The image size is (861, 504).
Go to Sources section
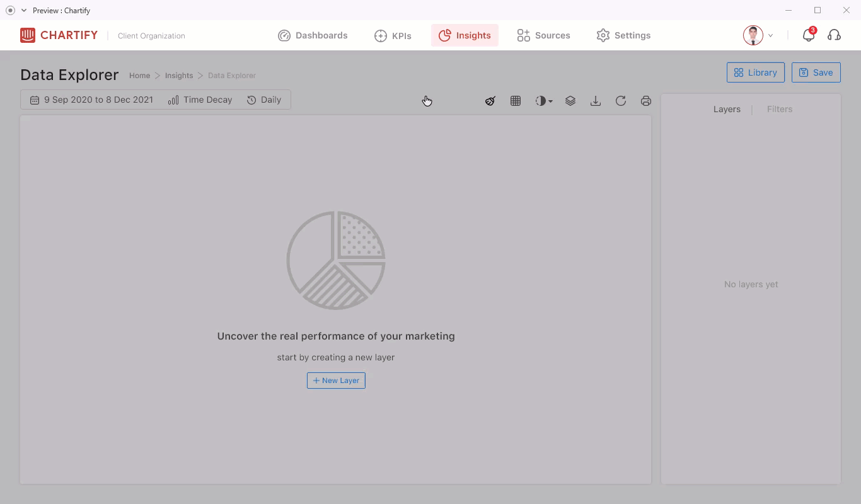click(x=543, y=35)
